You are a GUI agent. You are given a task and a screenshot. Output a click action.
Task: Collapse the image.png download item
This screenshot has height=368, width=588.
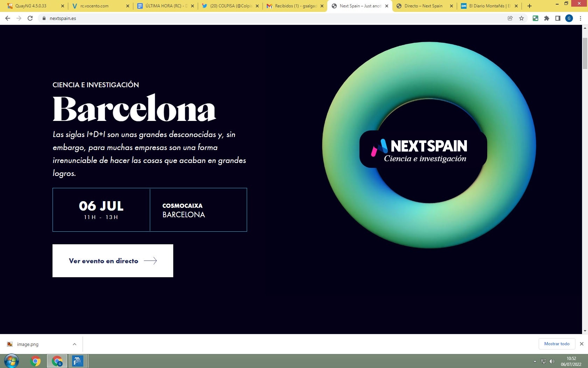74,344
